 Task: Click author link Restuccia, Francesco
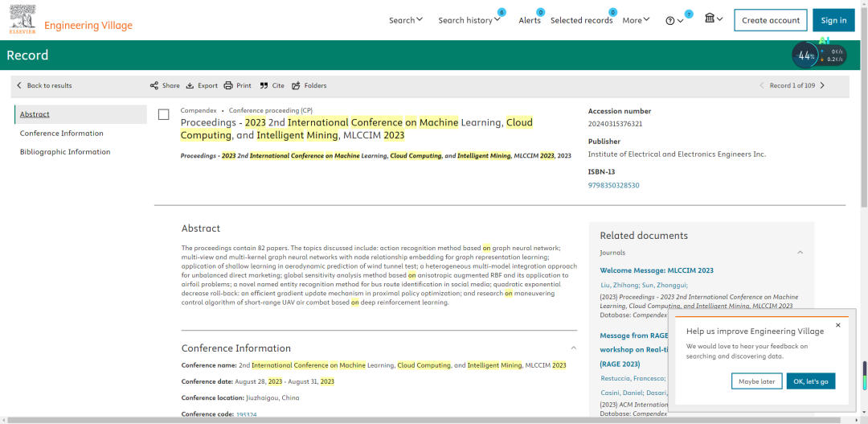[634, 379]
